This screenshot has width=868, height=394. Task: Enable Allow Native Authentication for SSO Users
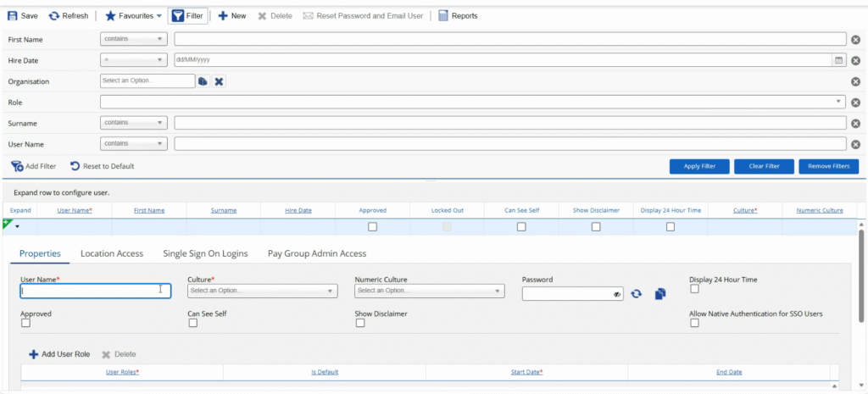click(x=695, y=323)
